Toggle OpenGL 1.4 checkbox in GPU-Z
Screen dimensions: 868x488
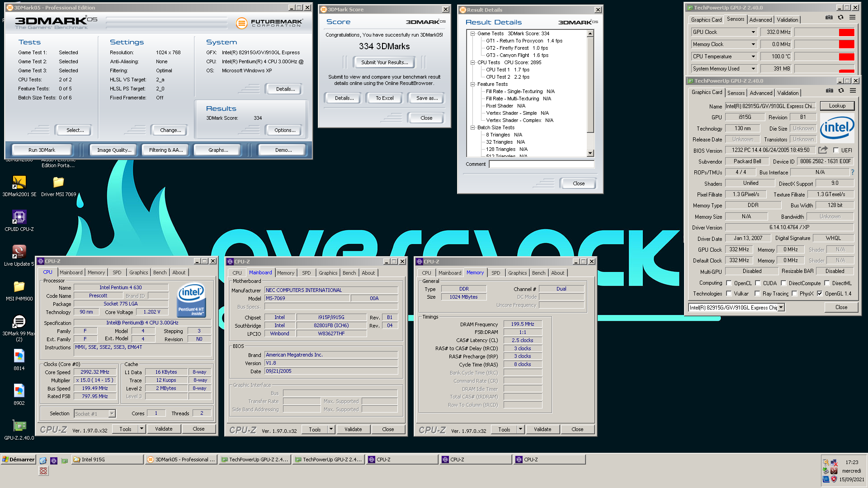point(820,294)
